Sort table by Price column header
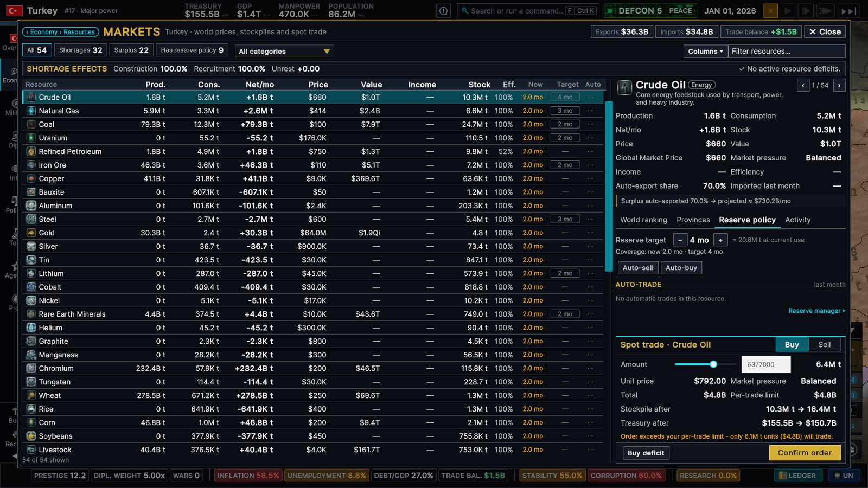 tap(318, 85)
